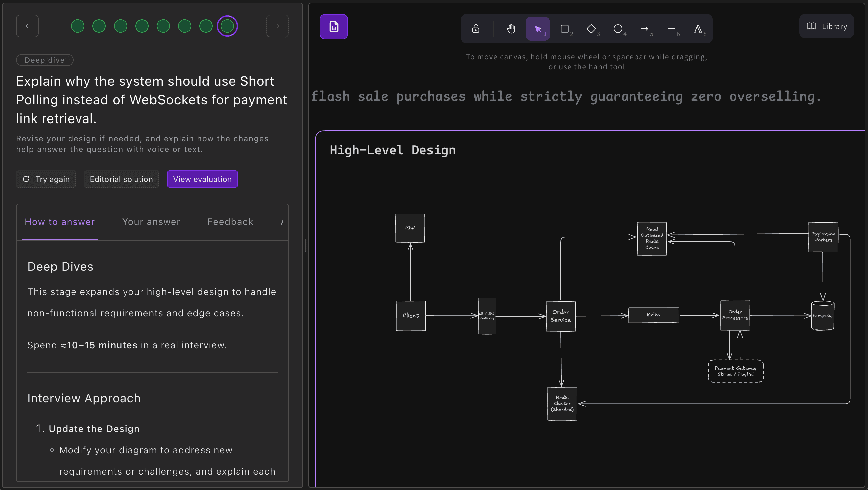Choose the rectangle shape tool
868x490 pixels.
565,29
